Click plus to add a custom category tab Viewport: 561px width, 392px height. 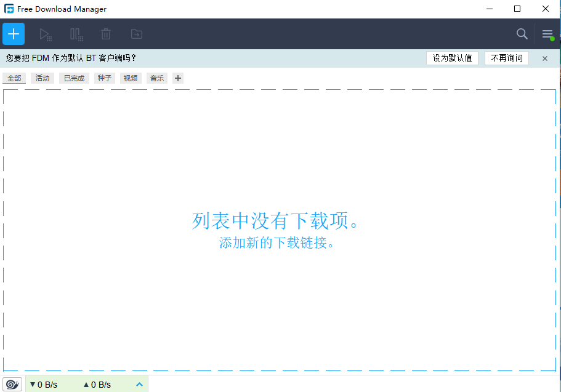[x=177, y=78]
